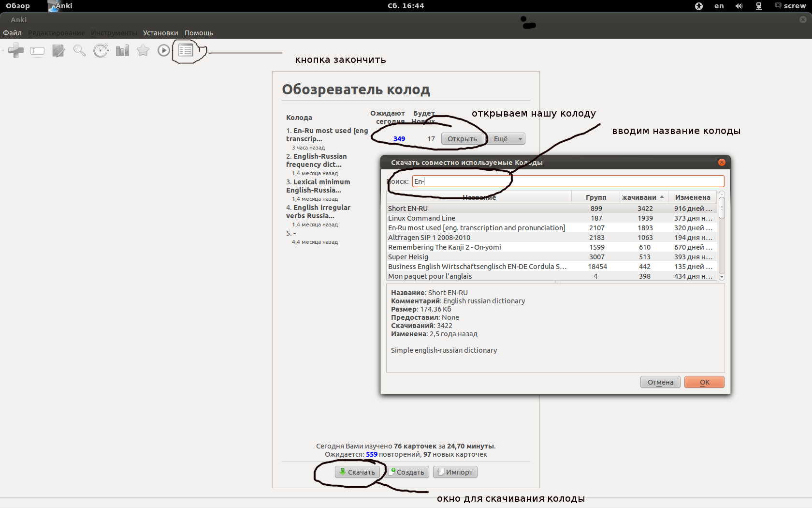812x508 pixels.
Task: Click deck 2 English-Russian frequency dict
Action: [317, 161]
